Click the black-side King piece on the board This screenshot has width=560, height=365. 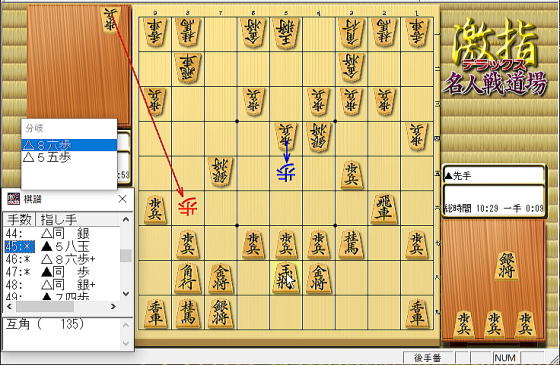pos(286,279)
